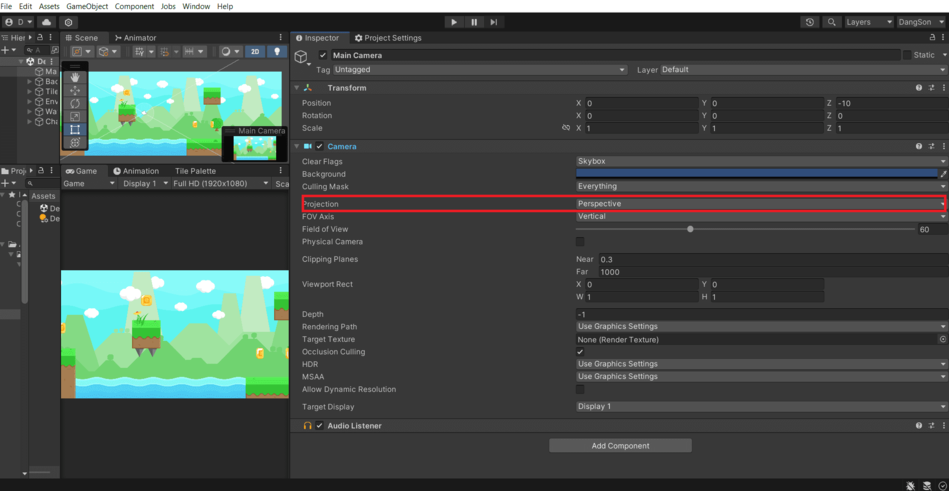Open the Layers dropdown in toolbar
Viewport: 949px width, 491px height.
(x=868, y=22)
